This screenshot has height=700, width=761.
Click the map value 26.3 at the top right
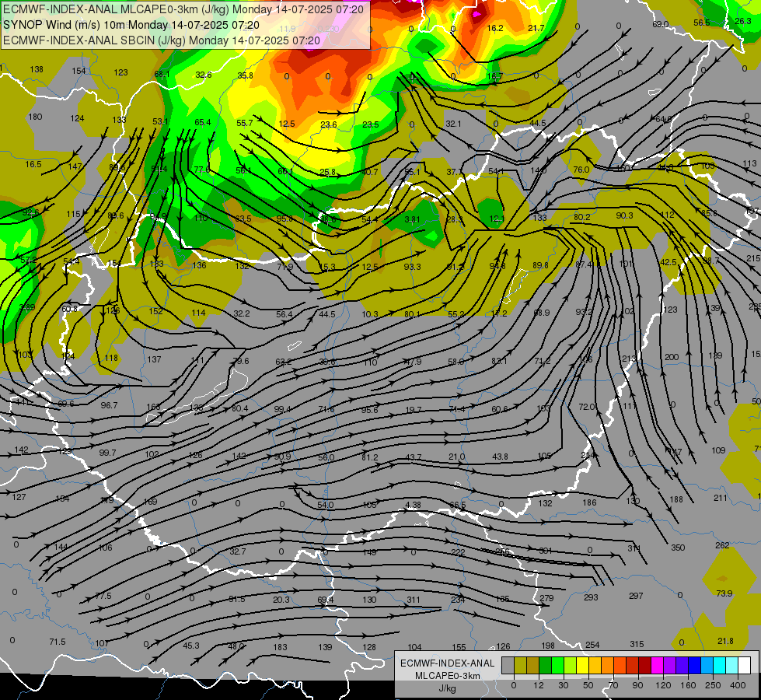coord(743,21)
